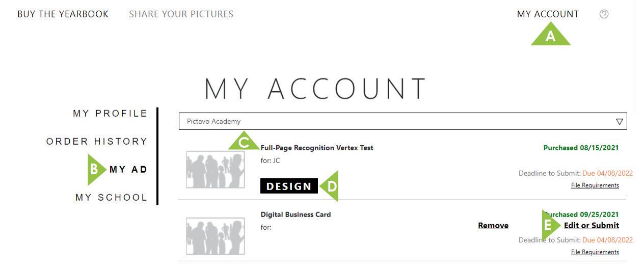Click green arrow marker E

[x=549, y=225]
